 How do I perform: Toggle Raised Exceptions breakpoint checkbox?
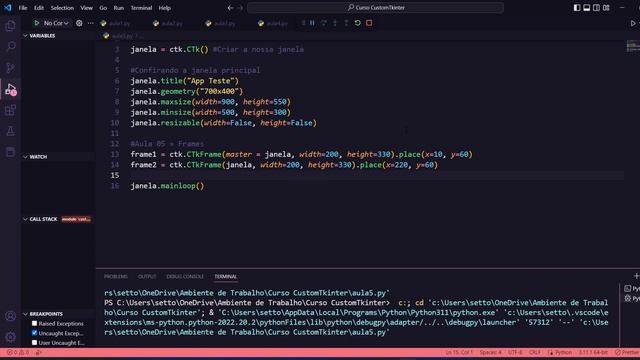(34, 323)
